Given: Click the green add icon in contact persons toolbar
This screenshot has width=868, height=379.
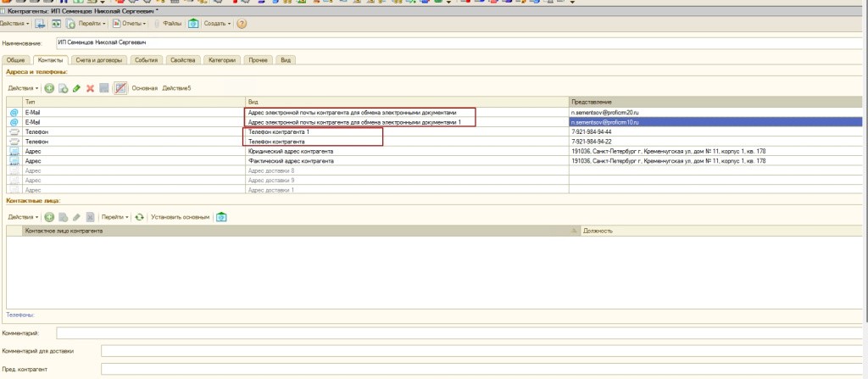Looking at the screenshot, I should pyautogui.click(x=49, y=217).
